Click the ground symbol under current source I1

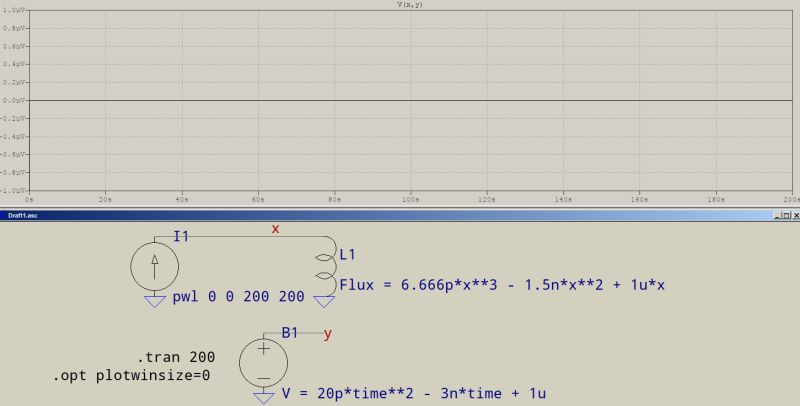point(155,301)
